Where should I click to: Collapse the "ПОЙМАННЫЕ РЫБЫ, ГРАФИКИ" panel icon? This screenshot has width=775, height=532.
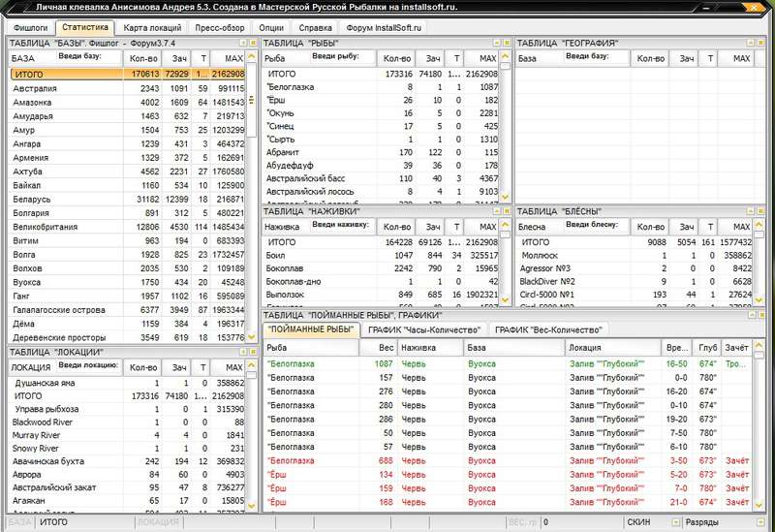(x=752, y=315)
